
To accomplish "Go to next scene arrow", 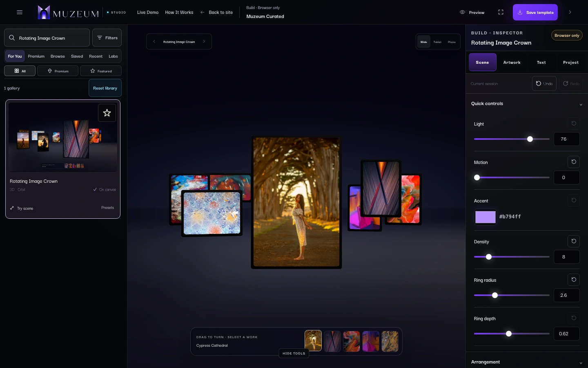I will [x=204, y=42].
